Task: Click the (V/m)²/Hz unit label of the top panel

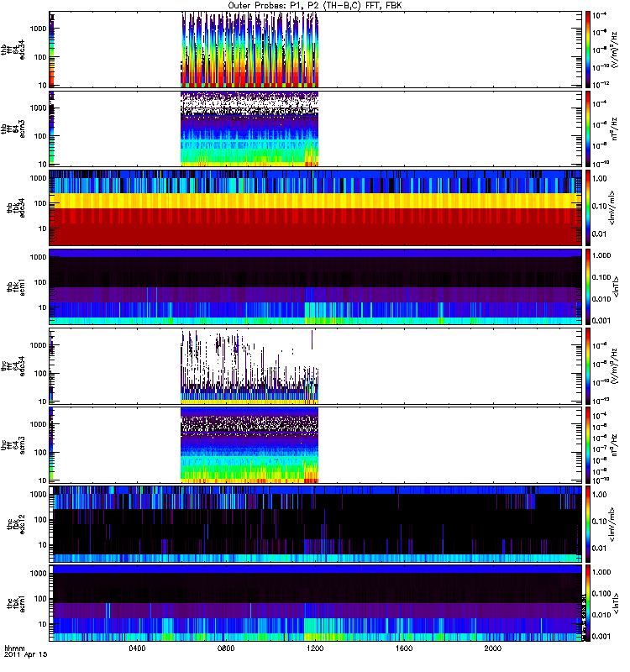Action: pyautogui.click(x=614, y=50)
